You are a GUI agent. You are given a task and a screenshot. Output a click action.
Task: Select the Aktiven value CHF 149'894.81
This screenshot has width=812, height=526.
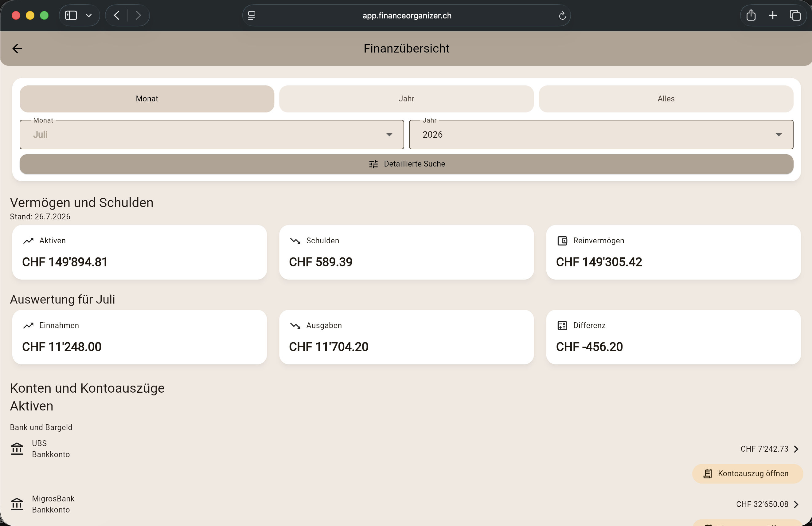click(65, 262)
